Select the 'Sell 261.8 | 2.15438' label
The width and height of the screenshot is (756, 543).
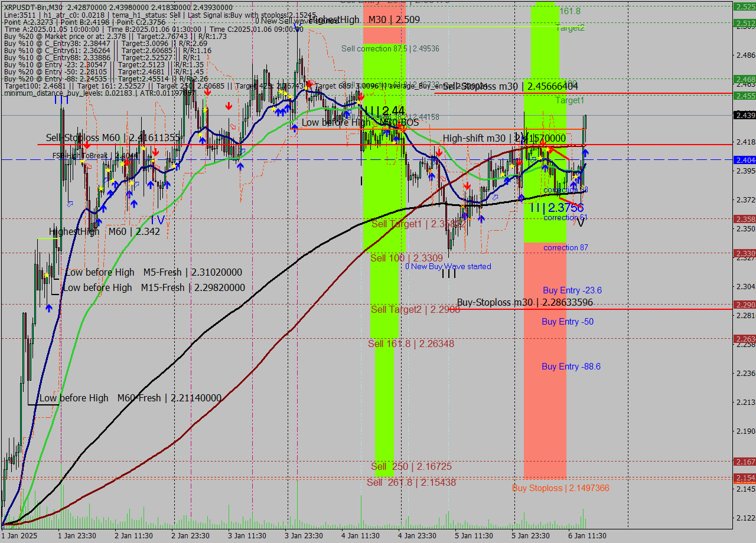pos(411,482)
